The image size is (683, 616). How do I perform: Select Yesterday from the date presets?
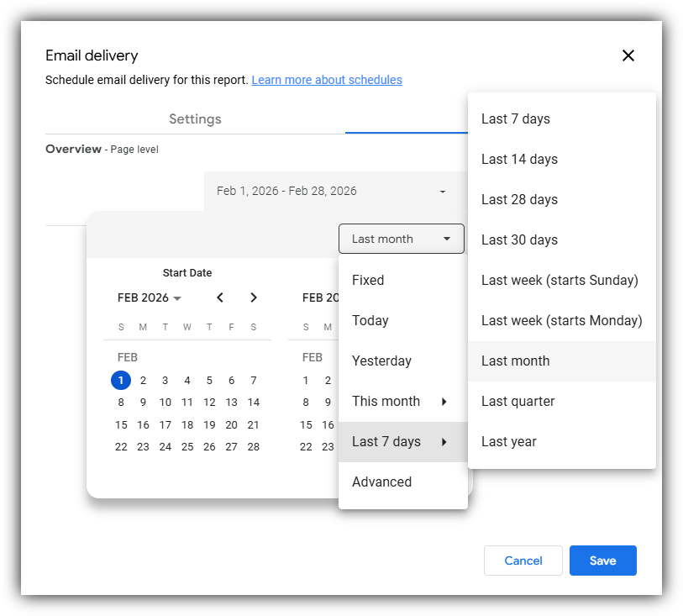pyautogui.click(x=381, y=361)
